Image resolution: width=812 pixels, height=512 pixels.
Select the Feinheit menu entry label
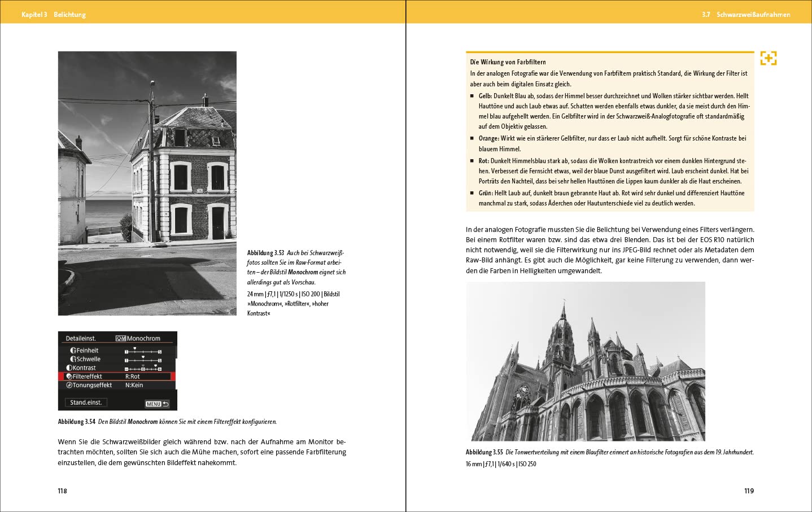[x=88, y=351]
